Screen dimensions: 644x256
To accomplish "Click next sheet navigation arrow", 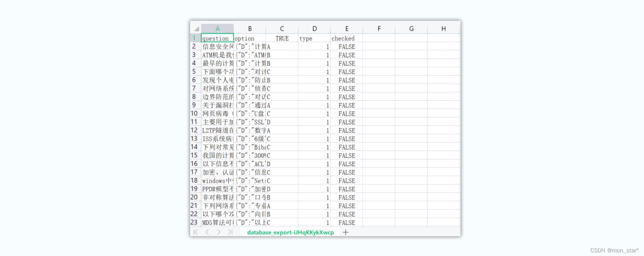I will coord(219,232).
